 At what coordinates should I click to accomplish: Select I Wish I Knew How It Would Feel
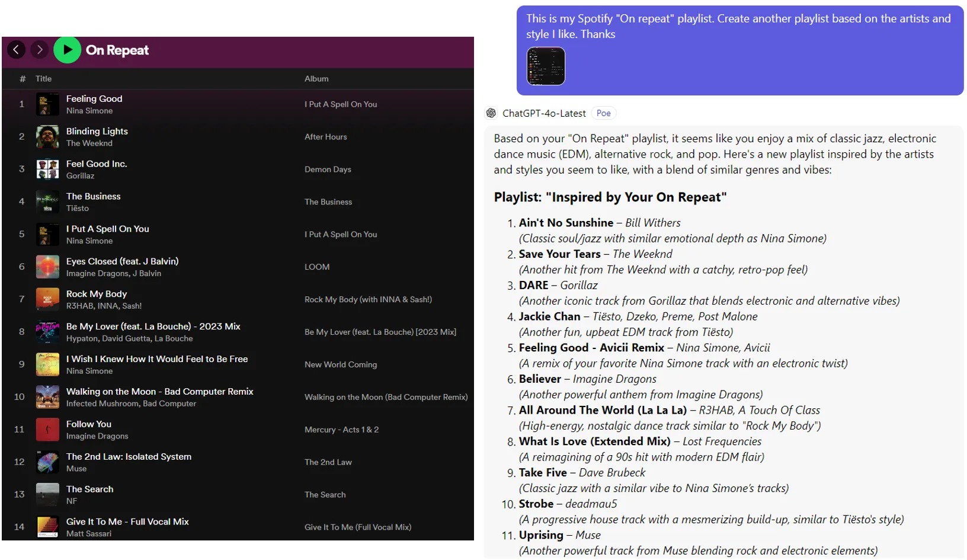[157, 359]
